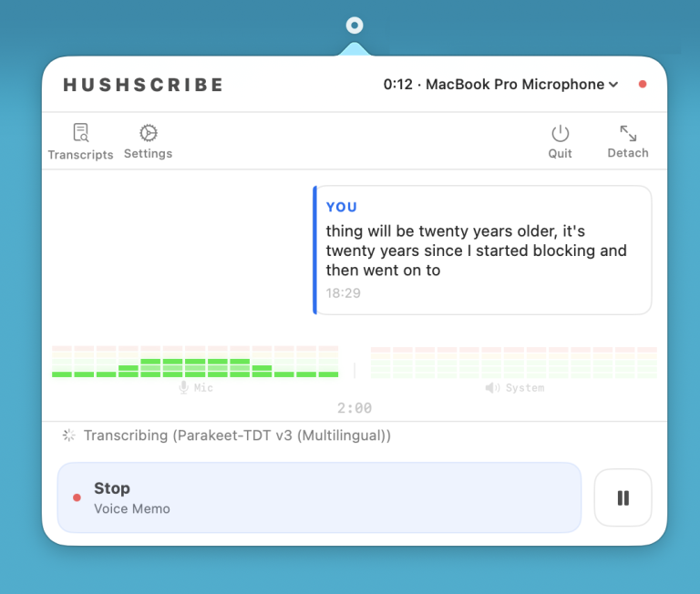Viewport: 700px width, 594px height.
Task: Click the HUSHSCRIBE title logo
Action: [x=143, y=85]
